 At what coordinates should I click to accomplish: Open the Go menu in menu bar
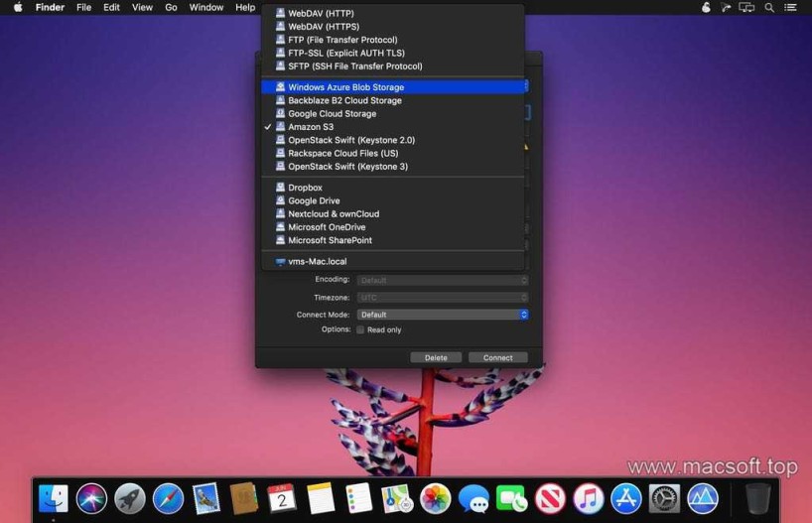click(x=171, y=7)
